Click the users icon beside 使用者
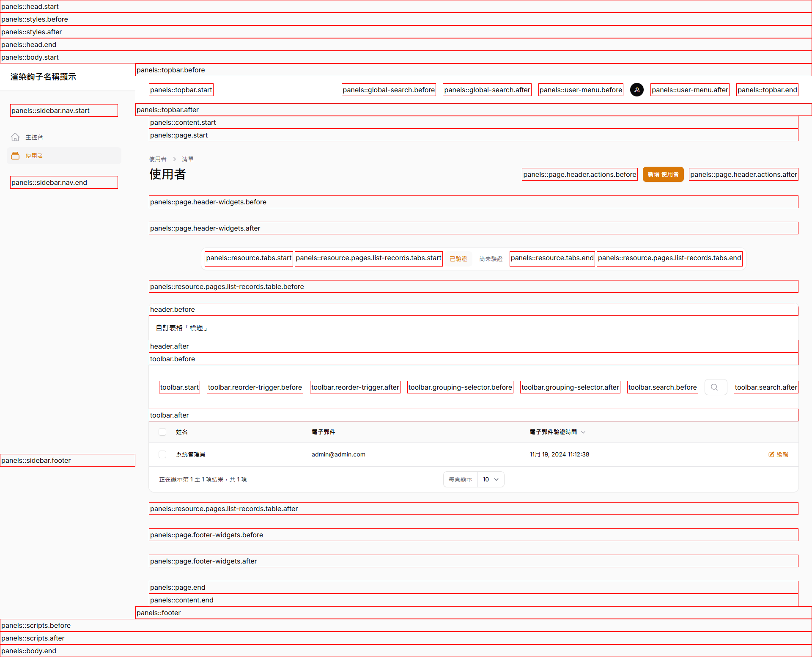The image size is (812, 657). 15,156
